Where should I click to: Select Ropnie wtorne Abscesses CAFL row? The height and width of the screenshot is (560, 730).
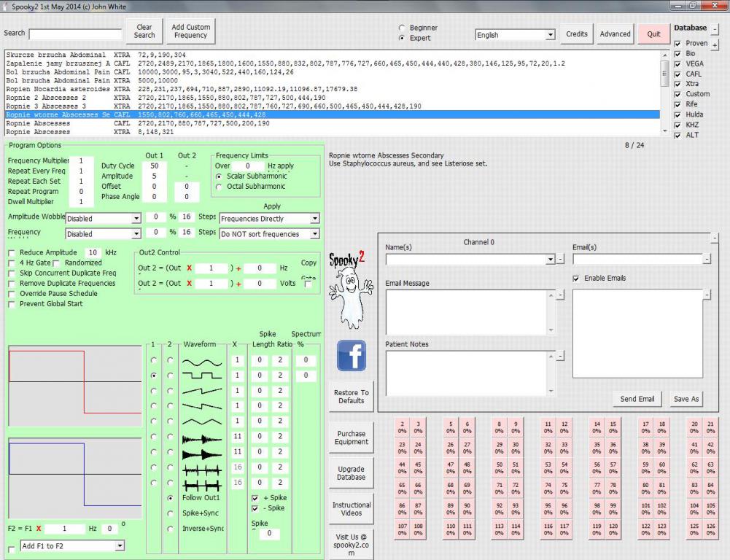coord(333,114)
